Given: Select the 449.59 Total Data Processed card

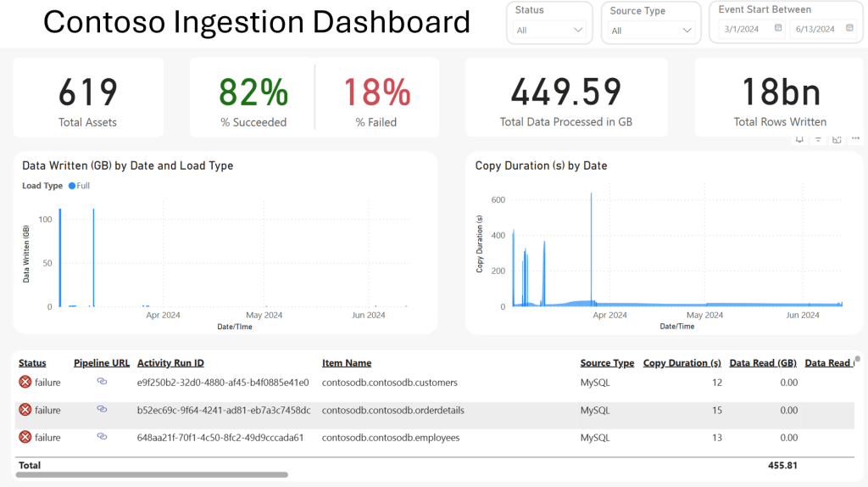Looking at the screenshot, I should 566,98.
